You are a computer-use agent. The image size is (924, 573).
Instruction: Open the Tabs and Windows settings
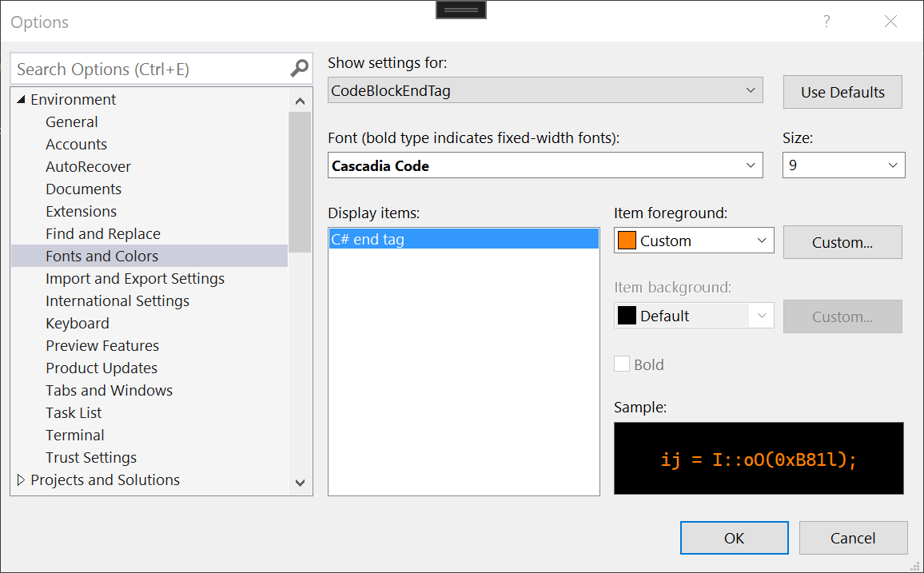109,391
